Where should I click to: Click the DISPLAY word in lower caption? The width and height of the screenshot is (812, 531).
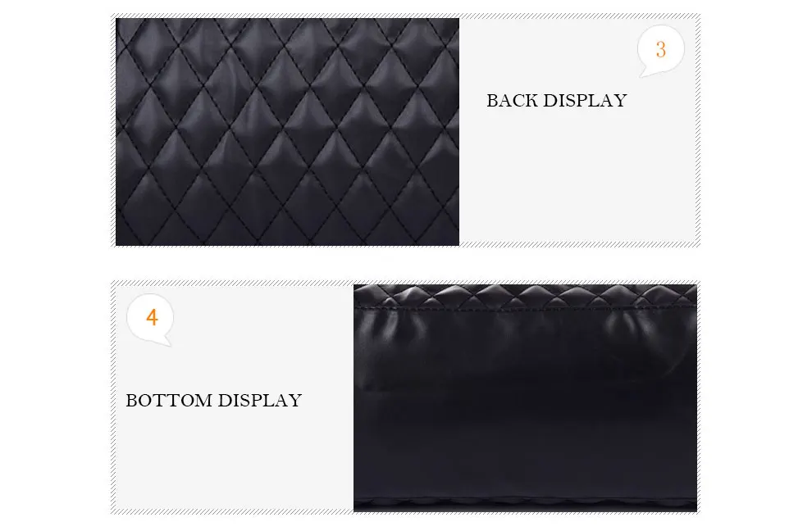point(260,400)
